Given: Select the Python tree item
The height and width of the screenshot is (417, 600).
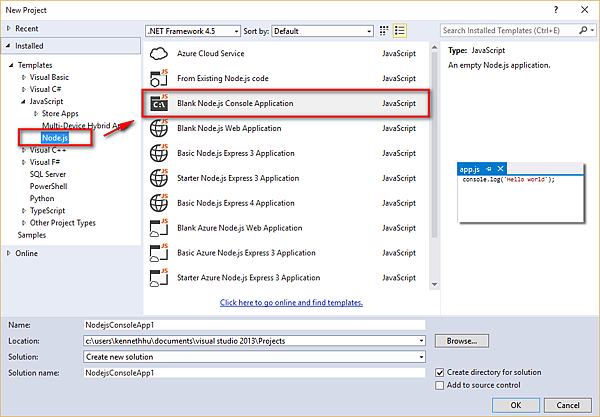Looking at the screenshot, I should [42, 199].
